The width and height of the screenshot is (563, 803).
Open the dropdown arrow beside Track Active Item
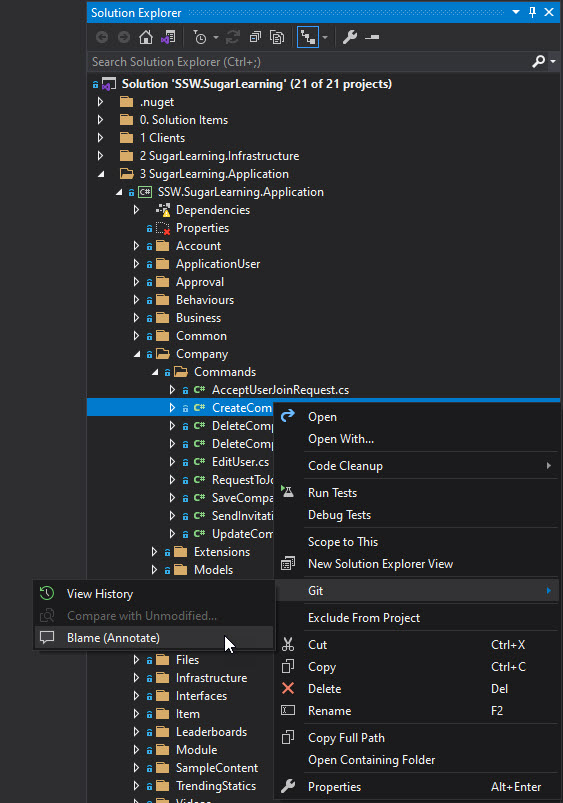[x=325, y=37]
